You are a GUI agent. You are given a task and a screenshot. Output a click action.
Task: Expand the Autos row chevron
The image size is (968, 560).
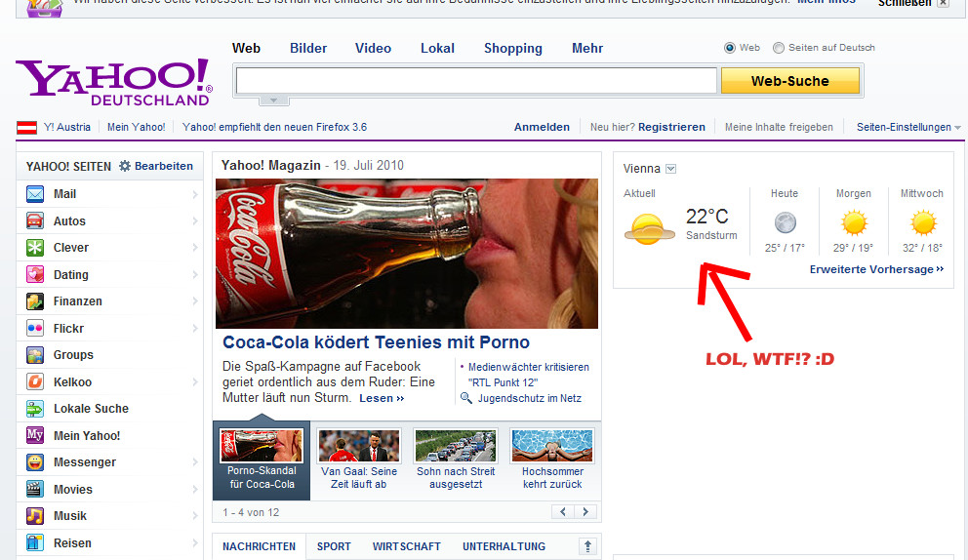point(194,220)
